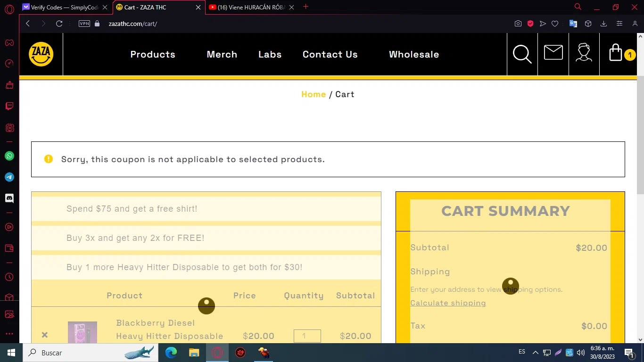
Task: Open Blackberry Diesel Heavy Hitter Disposable link
Action: pos(170,329)
